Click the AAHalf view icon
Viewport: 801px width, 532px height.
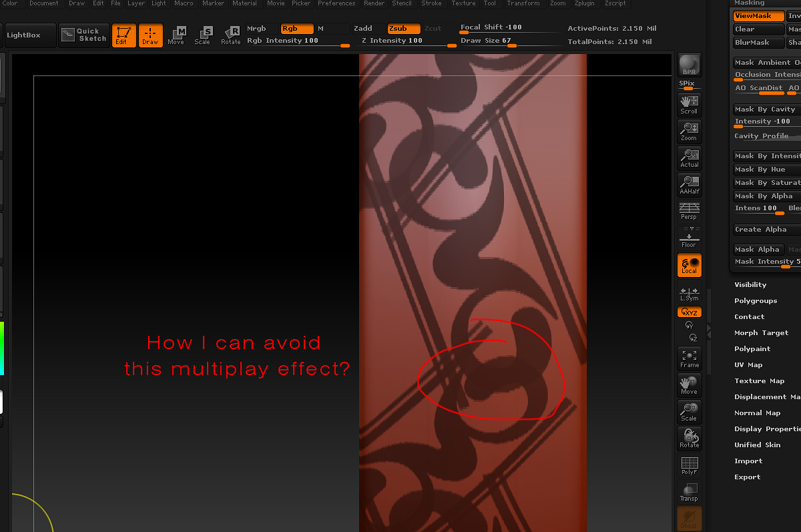coord(690,185)
